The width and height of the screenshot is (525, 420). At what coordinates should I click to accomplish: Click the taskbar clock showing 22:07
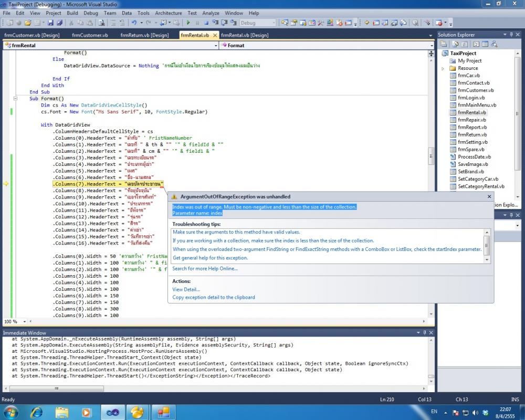[505, 409]
